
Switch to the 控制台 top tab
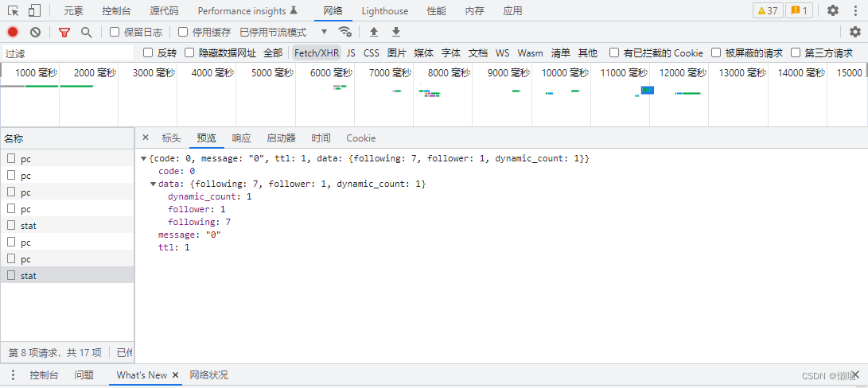[117, 10]
